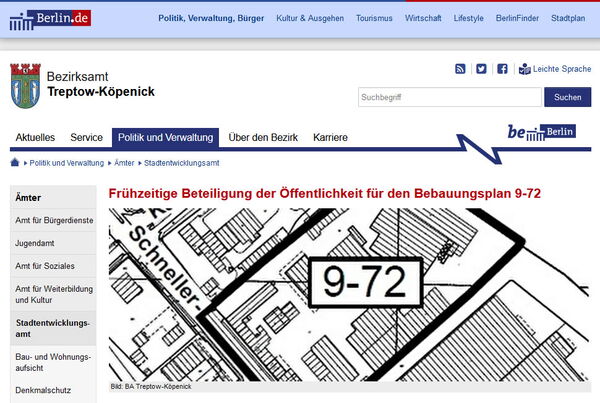
Task: Select Jugendamt in the sidebar
Action: tap(36, 243)
